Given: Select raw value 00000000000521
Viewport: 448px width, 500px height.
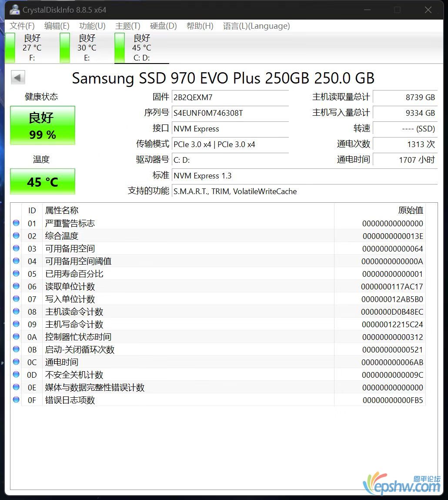Looking at the screenshot, I should [393, 349].
